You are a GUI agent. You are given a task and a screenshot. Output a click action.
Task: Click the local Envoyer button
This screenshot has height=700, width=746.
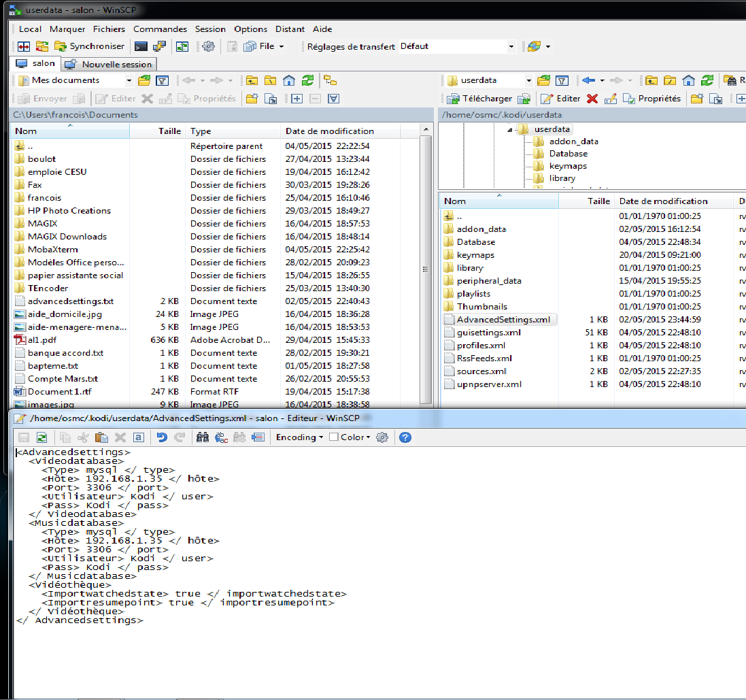(42, 99)
